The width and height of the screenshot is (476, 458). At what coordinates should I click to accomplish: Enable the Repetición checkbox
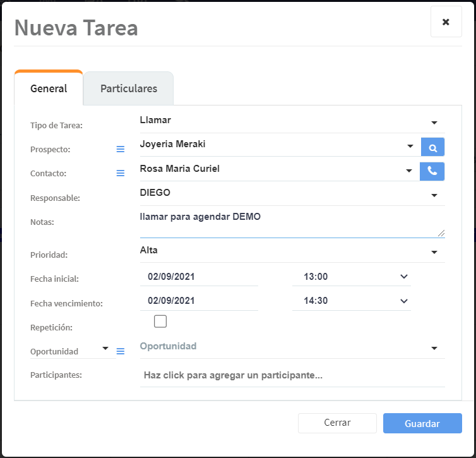[160, 322]
